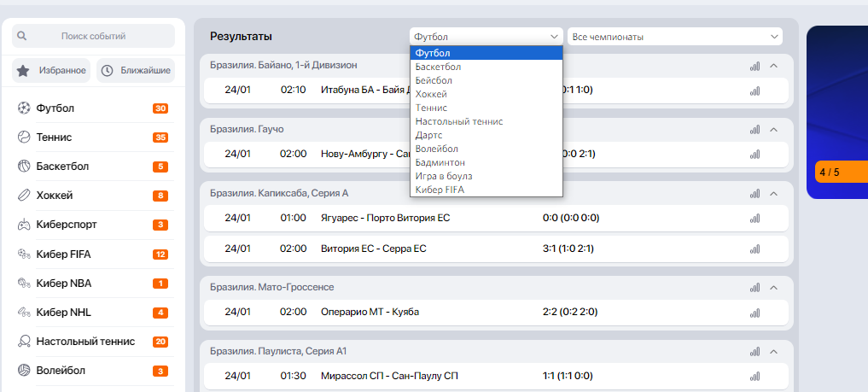Open statistics icon for Витория ЕС - Серра ЕС

(x=754, y=249)
